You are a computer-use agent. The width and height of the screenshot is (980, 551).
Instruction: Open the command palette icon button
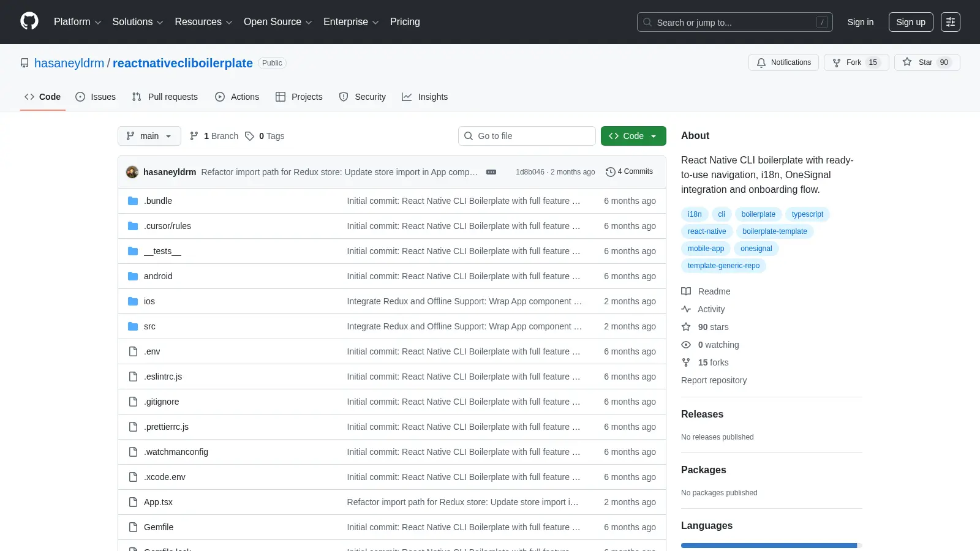coord(951,22)
